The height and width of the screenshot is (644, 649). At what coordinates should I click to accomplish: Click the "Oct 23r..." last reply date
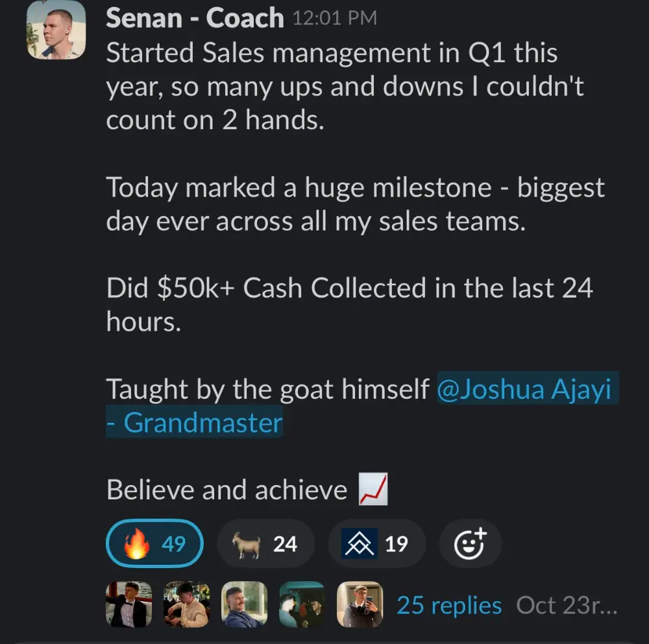pos(565,606)
